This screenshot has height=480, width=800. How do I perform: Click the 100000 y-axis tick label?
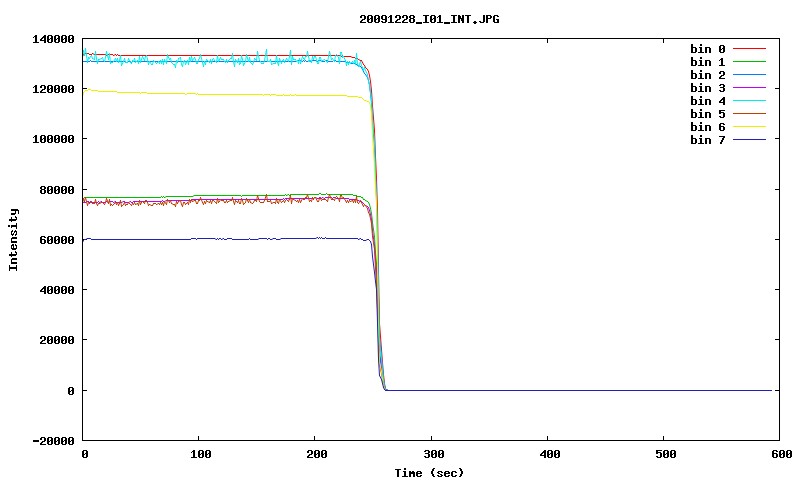click(53, 139)
